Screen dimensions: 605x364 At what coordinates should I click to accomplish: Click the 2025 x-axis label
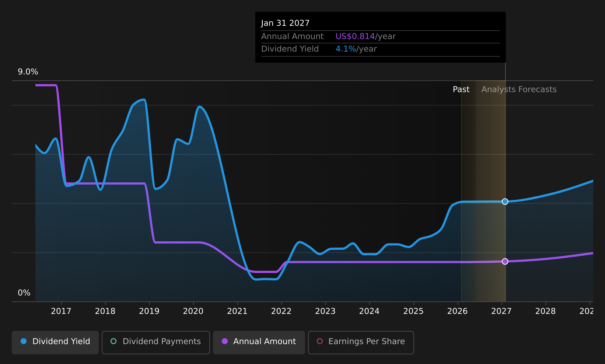413,311
